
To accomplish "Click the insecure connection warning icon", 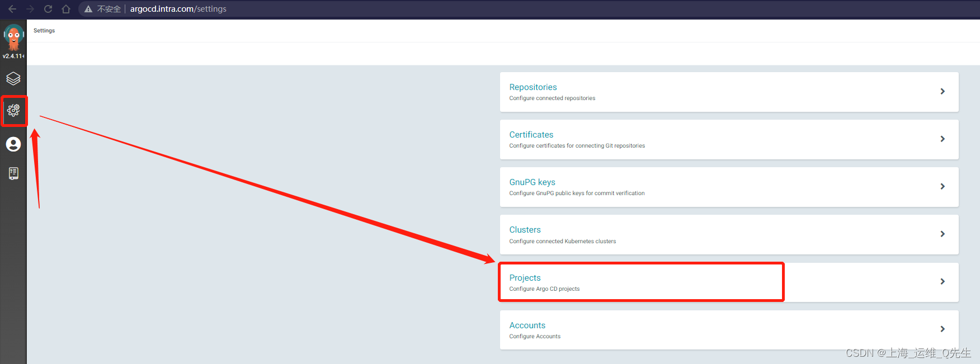I will [88, 9].
